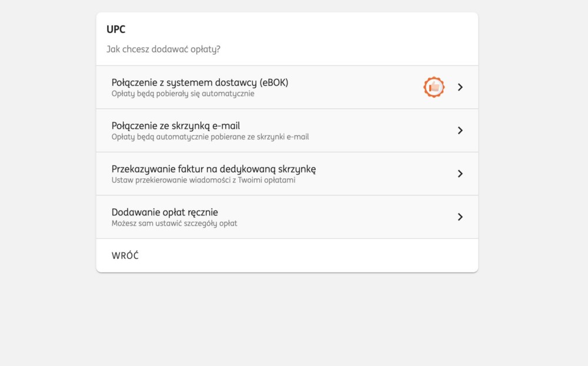Click subtitle 'Opłaty będą pobierały się automatycznie'

[x=183, y=94]
